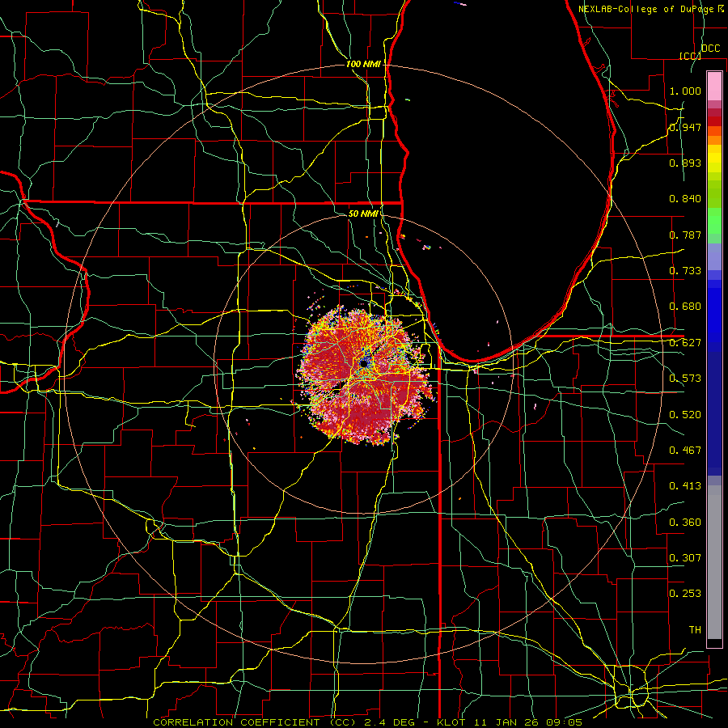The width and height of the screenshot is (728, 728).
Task: Click the 100 NMI range ring label
Action: click(363, 64)
